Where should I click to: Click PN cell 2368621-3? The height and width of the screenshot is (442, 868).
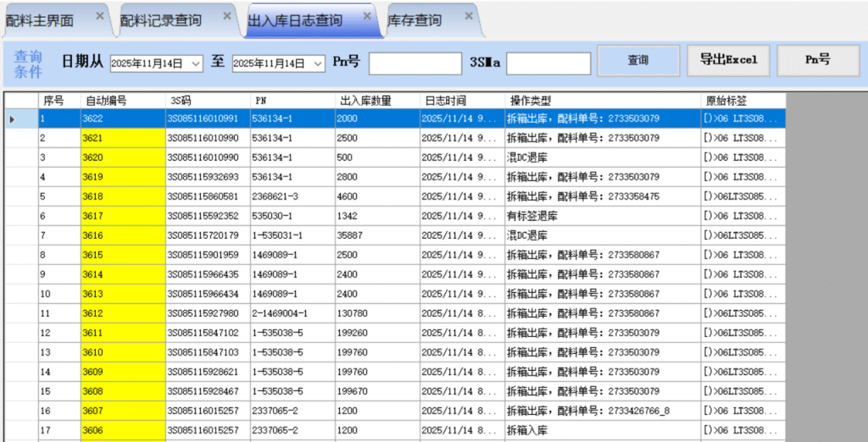(292, 196)
